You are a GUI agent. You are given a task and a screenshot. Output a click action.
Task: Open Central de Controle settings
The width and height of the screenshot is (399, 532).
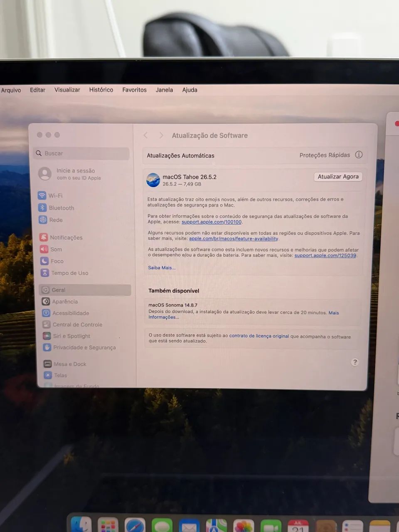pyautogui.click(x=72, y=325)
